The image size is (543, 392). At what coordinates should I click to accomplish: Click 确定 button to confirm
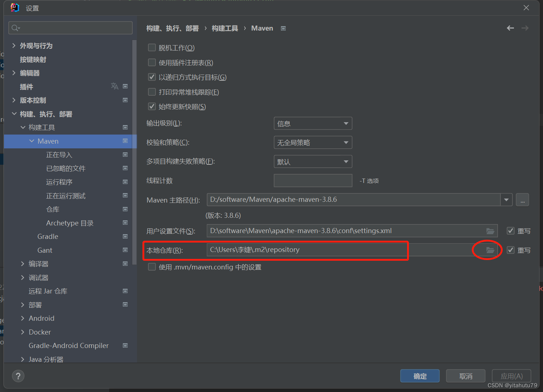420,376
